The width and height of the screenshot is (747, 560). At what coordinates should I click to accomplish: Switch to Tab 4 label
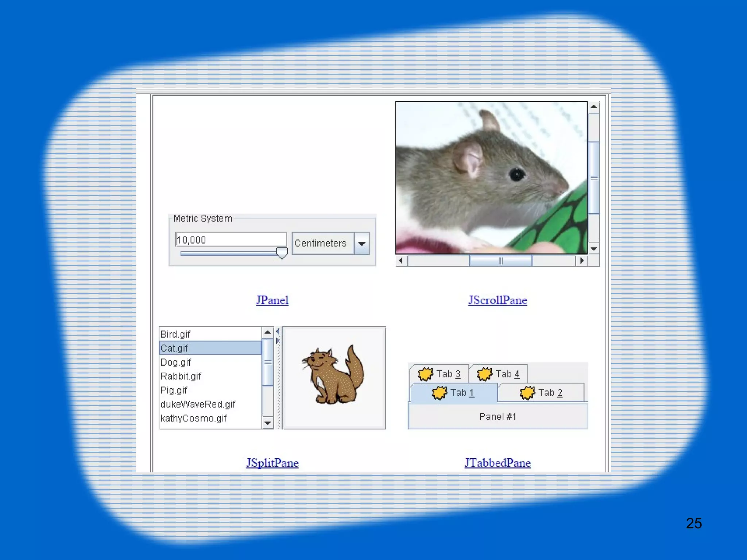pyautogui.click(x=507, y=374)
